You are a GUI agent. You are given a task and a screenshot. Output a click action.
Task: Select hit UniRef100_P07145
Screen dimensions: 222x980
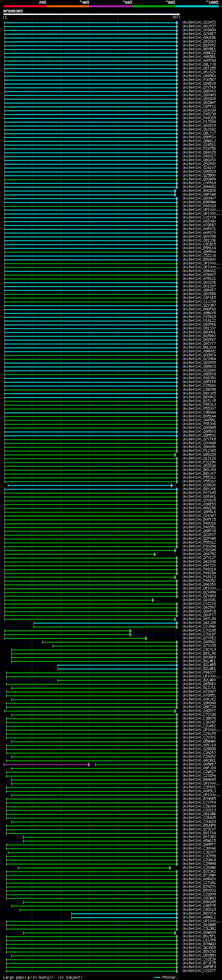199,493
